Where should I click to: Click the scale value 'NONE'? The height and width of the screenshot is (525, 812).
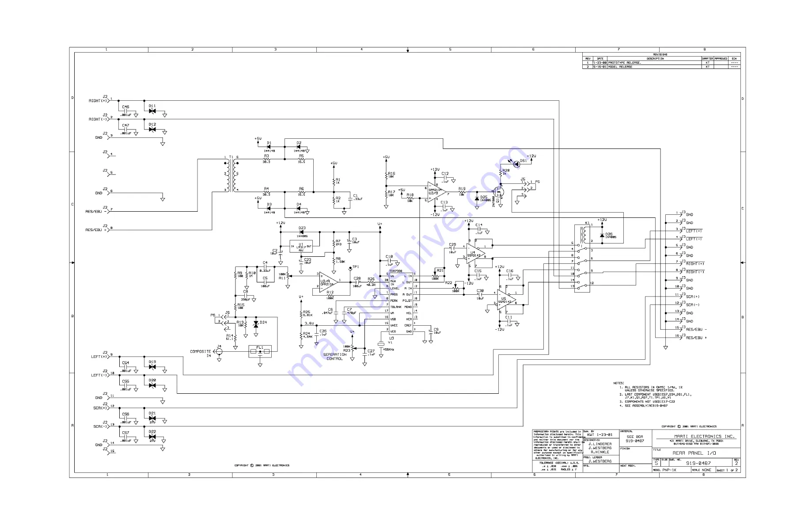707,470
